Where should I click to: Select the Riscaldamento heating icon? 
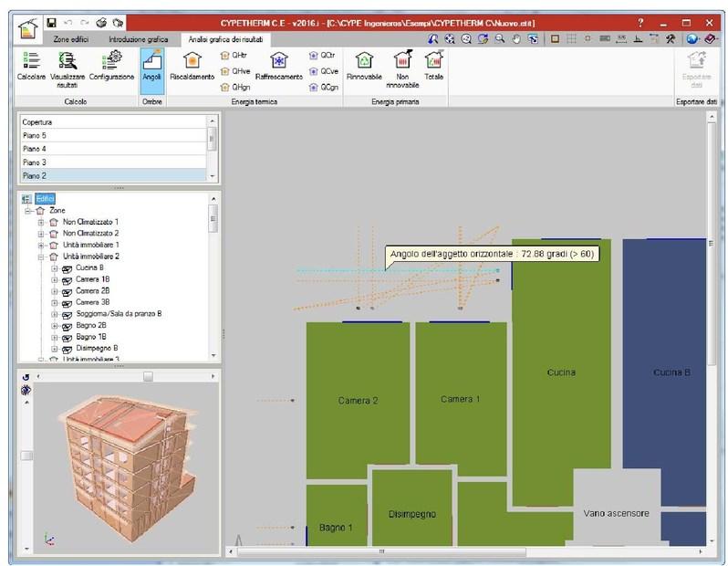pos(192,66)
